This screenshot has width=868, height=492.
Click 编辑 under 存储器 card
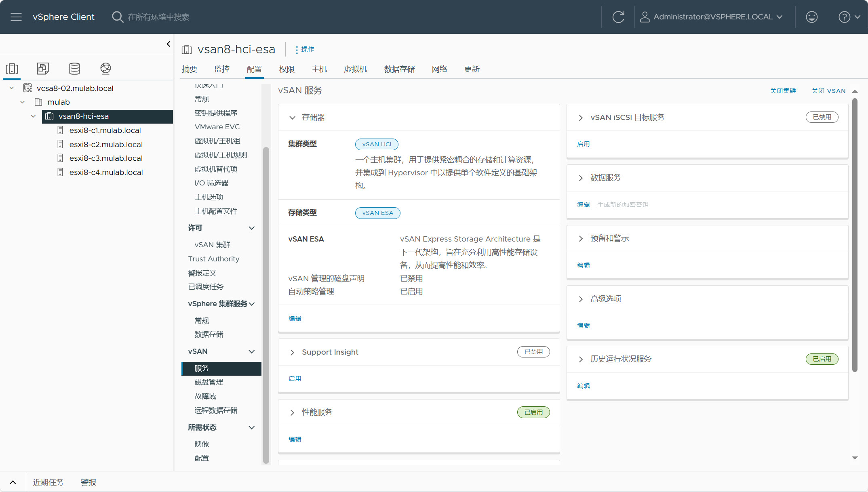pyautogui.click(x=295, y=318)
